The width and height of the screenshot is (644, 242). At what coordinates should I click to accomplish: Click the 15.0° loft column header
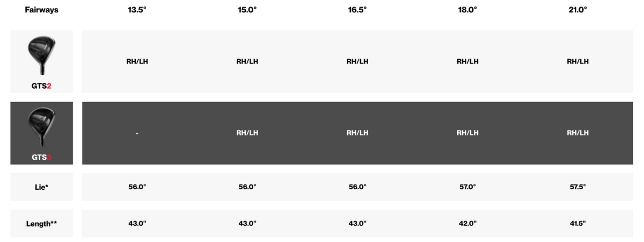pos(247,10)
